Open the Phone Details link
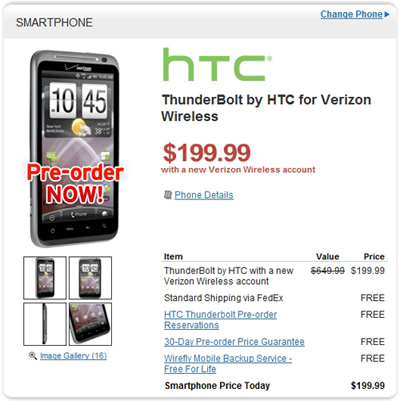This screenshot has height=401, width=400. (204, 195)
